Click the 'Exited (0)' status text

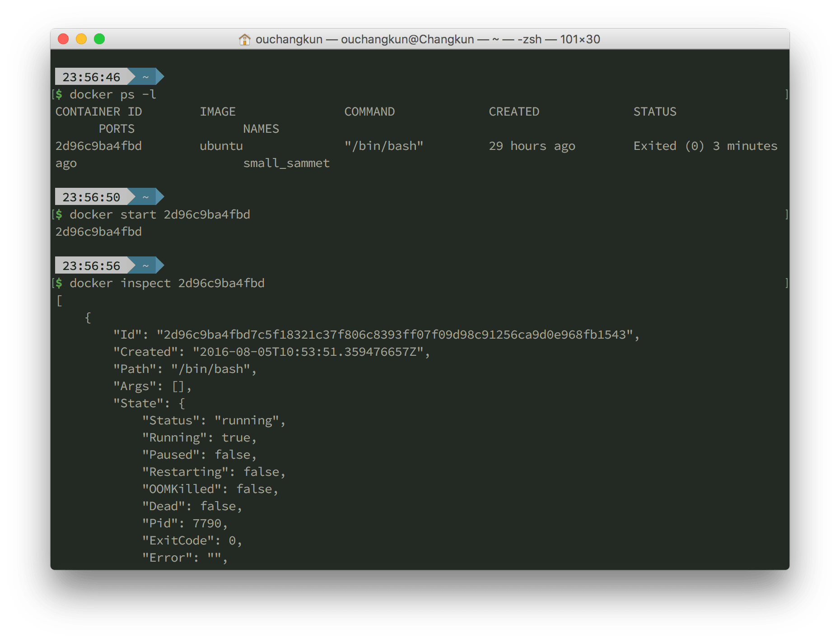pos(668,146)
